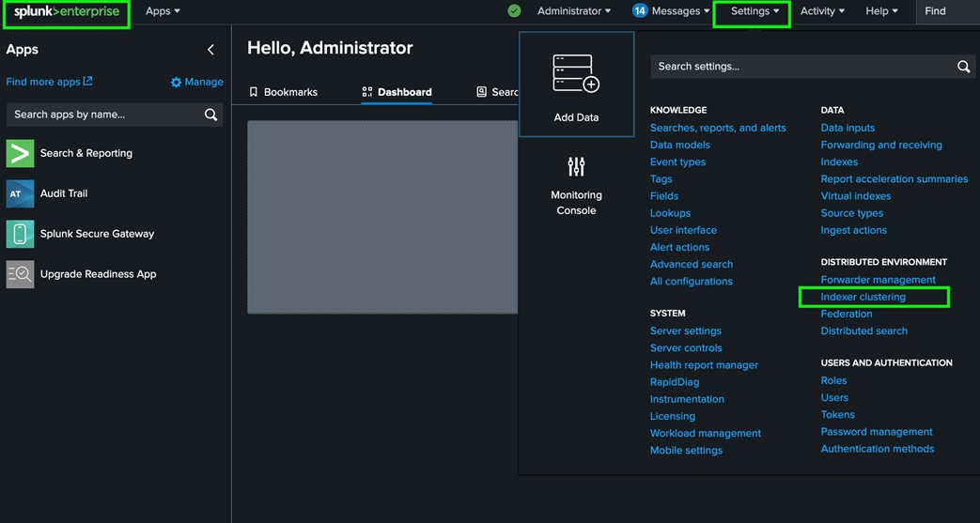The width and height of the screenshot is (980, 523).
Task: Open Monitoring Console sliders icon
Action: (x=576, y=166)
